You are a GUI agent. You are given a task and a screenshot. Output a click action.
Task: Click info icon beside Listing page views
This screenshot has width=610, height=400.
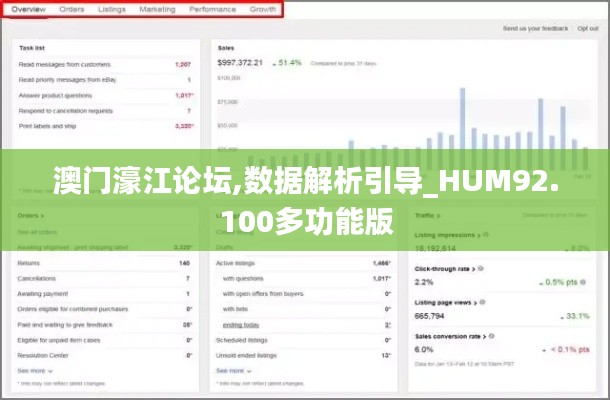coord(482,302)
